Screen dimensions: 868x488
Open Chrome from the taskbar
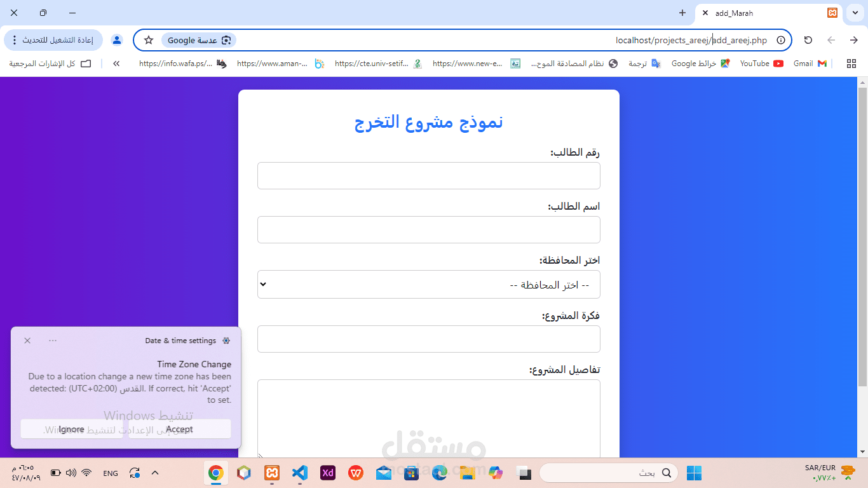[216, 473]
